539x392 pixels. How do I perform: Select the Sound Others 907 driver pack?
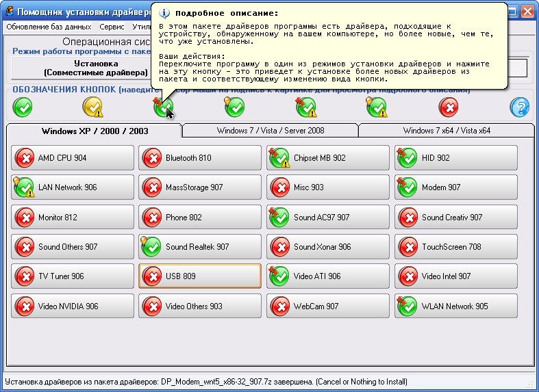(73, 247)
